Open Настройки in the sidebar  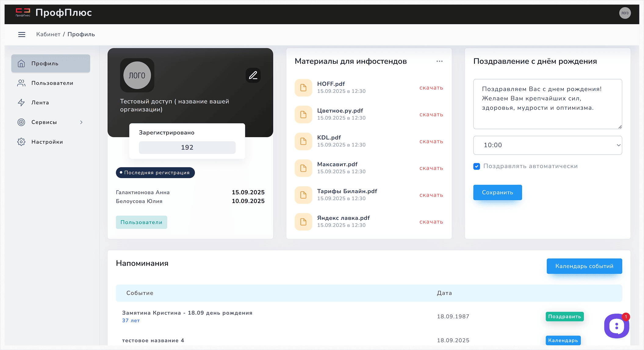point(47,142)
